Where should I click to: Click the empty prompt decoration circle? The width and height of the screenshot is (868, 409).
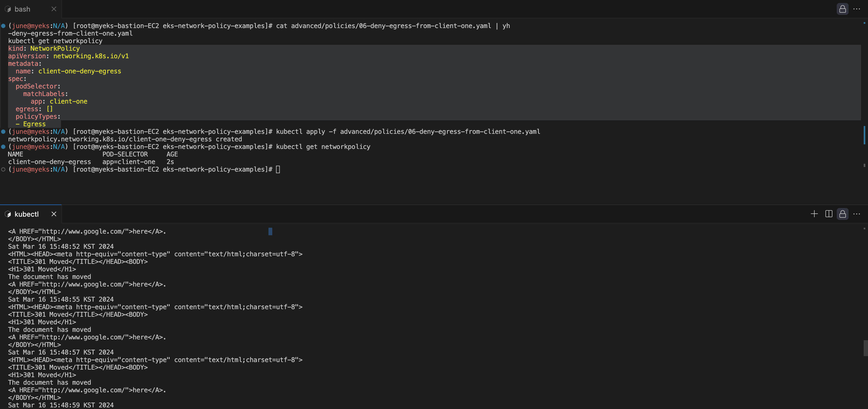pos(3,169)
